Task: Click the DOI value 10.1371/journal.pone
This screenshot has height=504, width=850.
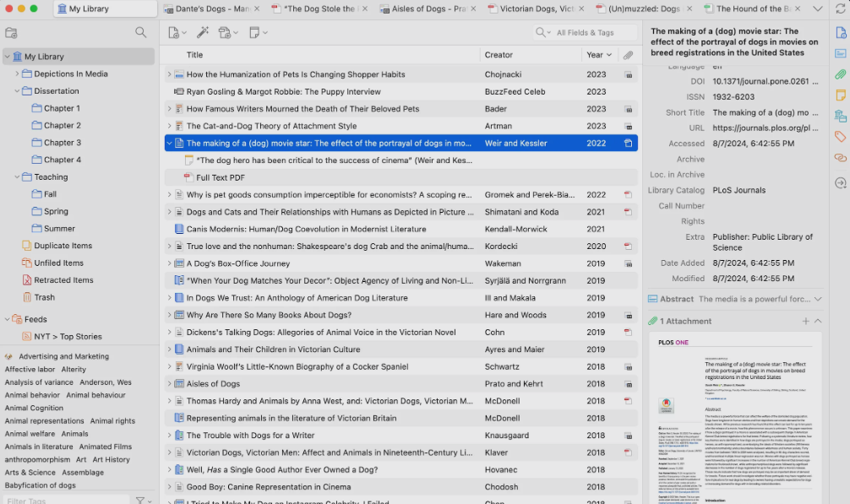Action: [766, 81]
